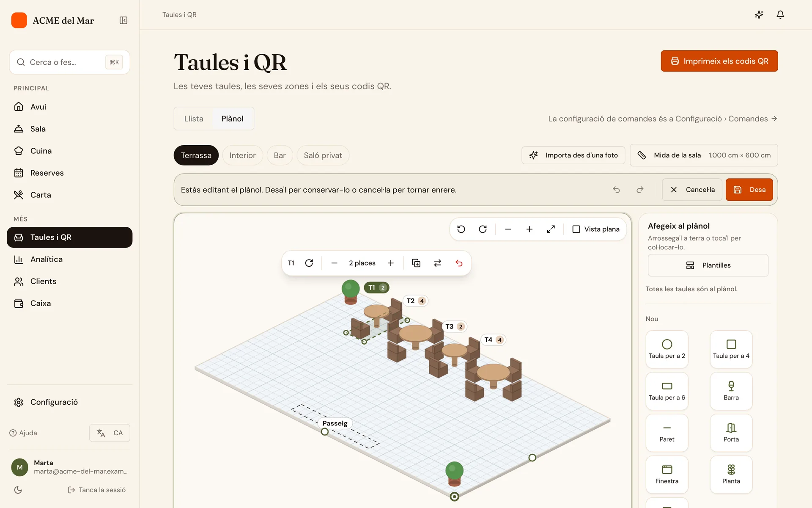The height and width of the screenshot is (508, 812).
Task: Swap table T1 using the arrows icon
Action: 438,263
